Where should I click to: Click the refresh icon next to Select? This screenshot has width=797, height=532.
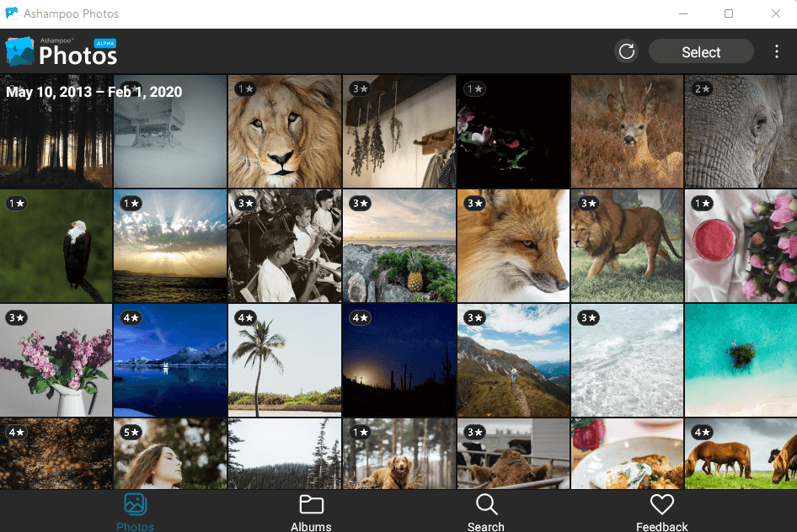tap(627, 51)
